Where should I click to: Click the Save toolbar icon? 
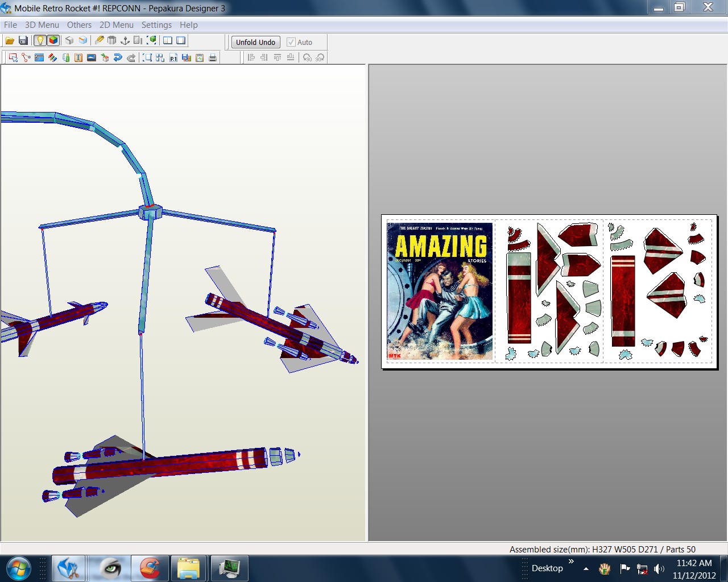[x=23, y=40]
